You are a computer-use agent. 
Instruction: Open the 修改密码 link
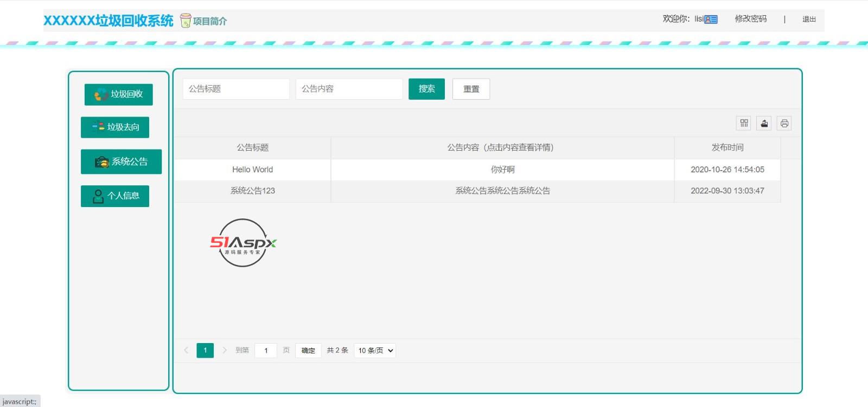[x=751, y=19]
